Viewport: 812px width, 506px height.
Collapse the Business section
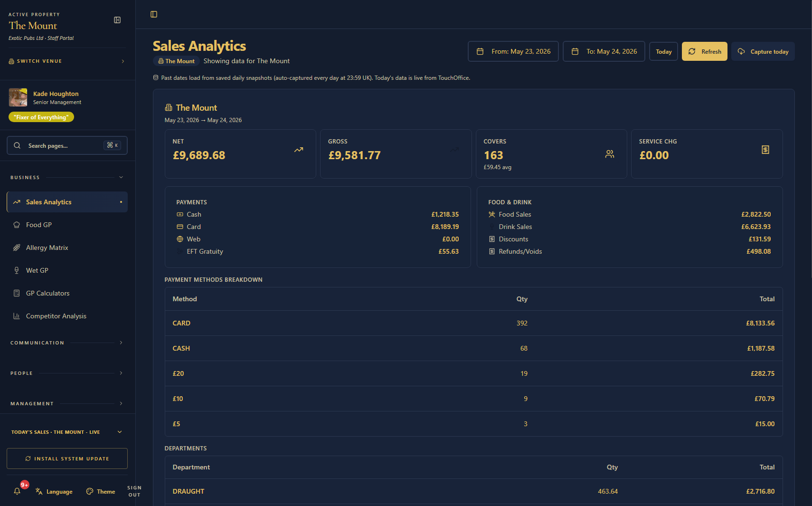(x=67, y=177)
